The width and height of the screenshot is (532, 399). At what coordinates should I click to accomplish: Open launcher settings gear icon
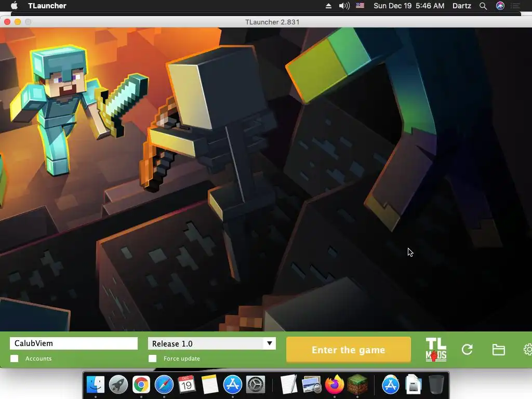[x=528, y=350]
